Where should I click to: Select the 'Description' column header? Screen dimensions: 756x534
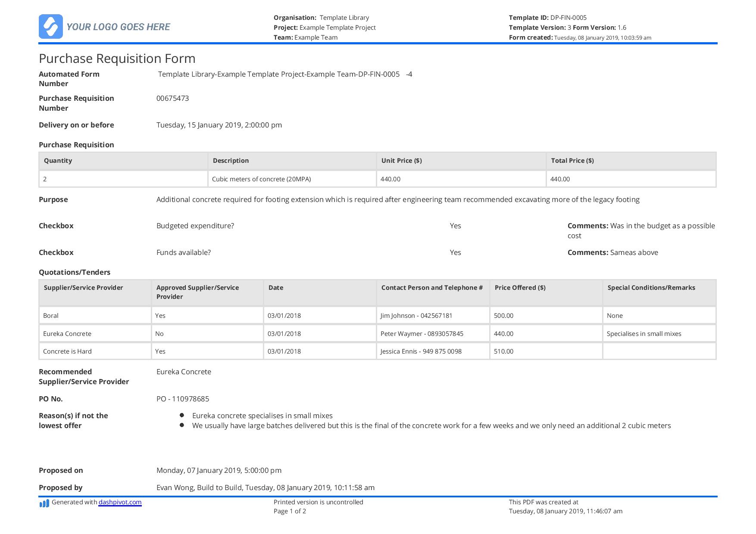click(231, 160)
